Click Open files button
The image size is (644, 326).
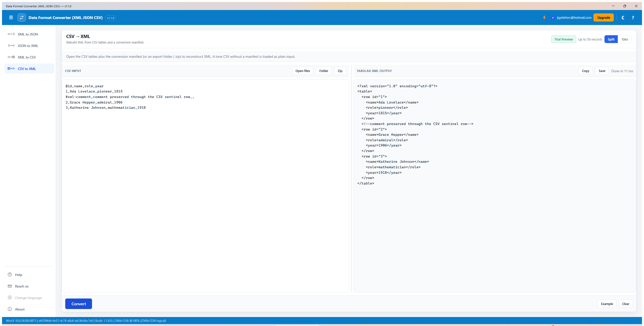point(302,71)
